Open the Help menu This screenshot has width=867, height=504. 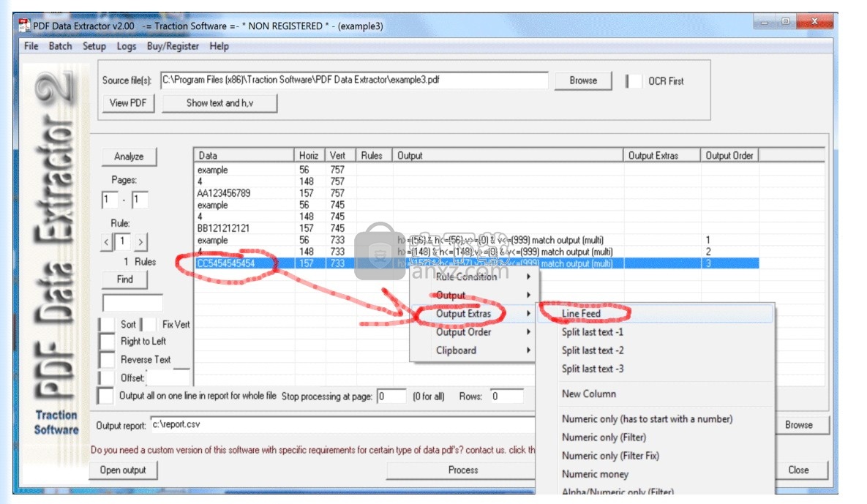[219, 46]
